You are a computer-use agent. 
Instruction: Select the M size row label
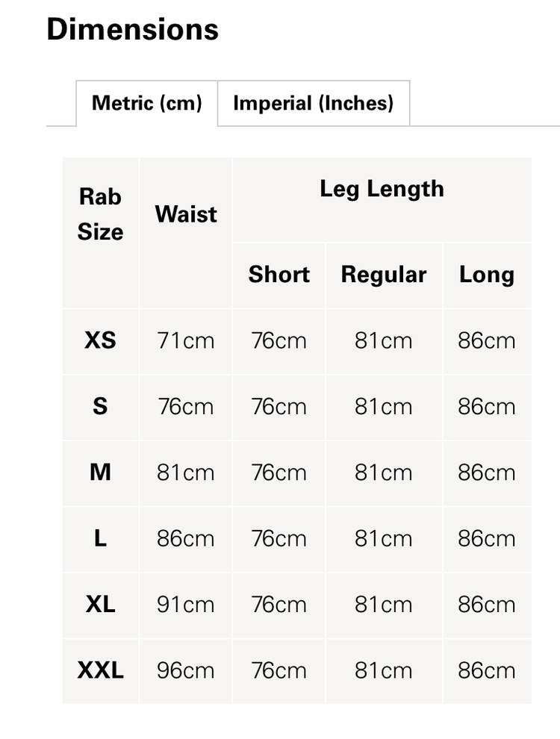coord(100,473)
